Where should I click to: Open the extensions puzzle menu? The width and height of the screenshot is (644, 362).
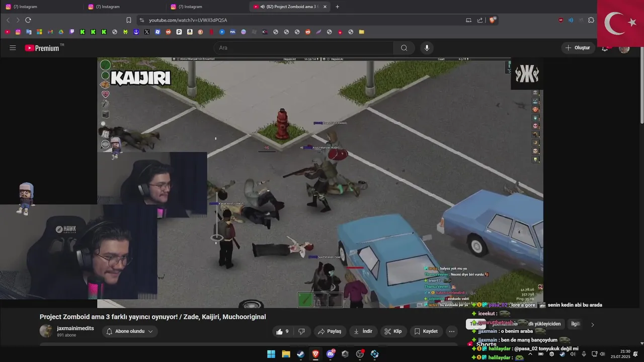(591, 20)
